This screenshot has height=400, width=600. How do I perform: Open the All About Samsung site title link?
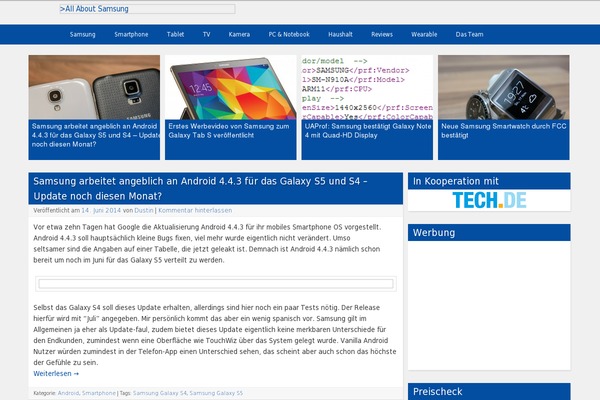click(94, 9)
